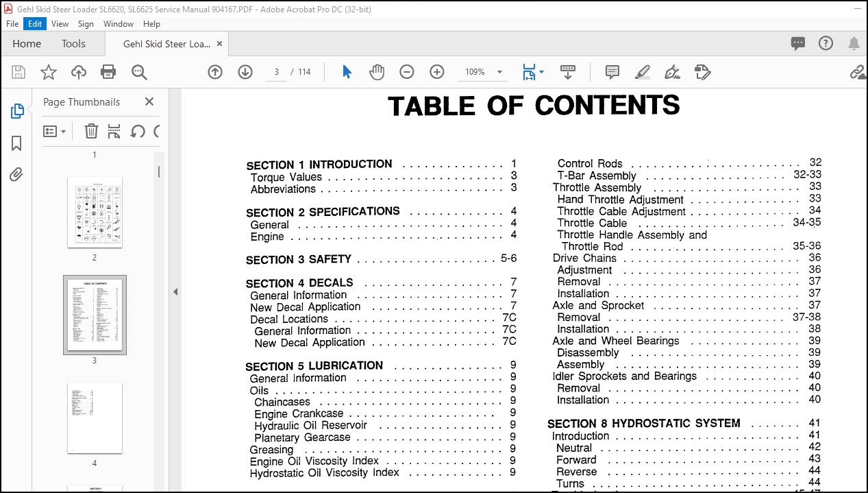This screenshot has width=868, height=493.
Task: Rotate pages counterclockwise in thumbnails panel
Action: (x=138, y=131)
